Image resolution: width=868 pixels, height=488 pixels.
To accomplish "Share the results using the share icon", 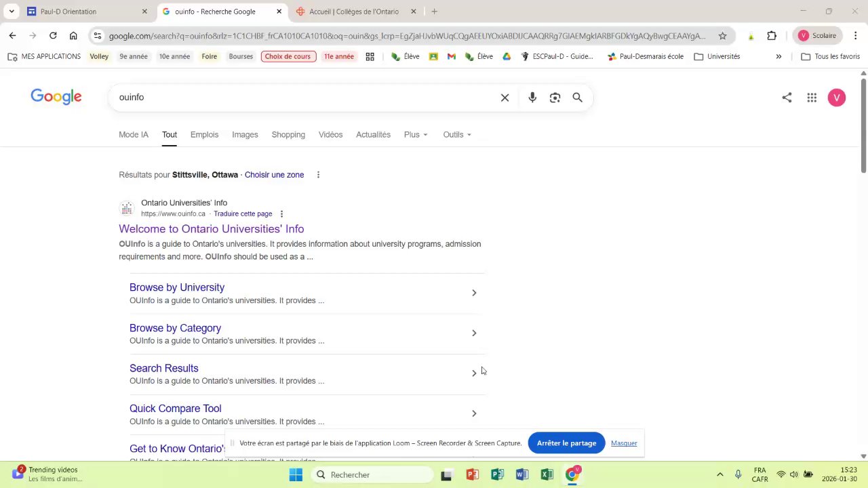I will click(787, 98).
